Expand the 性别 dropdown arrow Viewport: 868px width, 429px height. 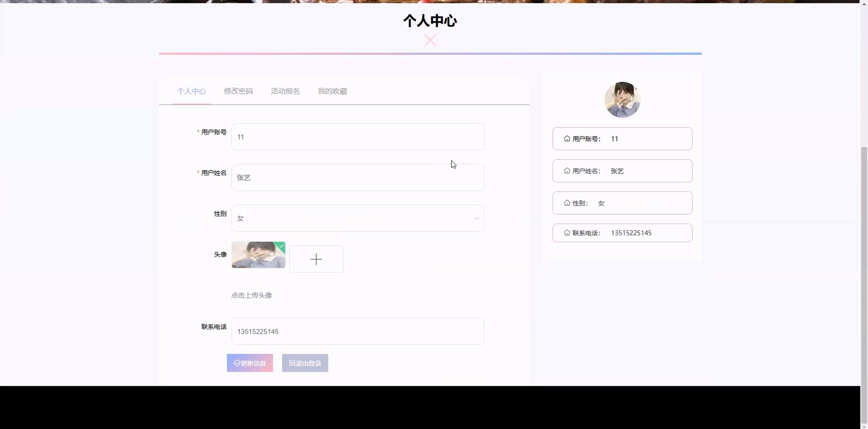coord(476,218)
